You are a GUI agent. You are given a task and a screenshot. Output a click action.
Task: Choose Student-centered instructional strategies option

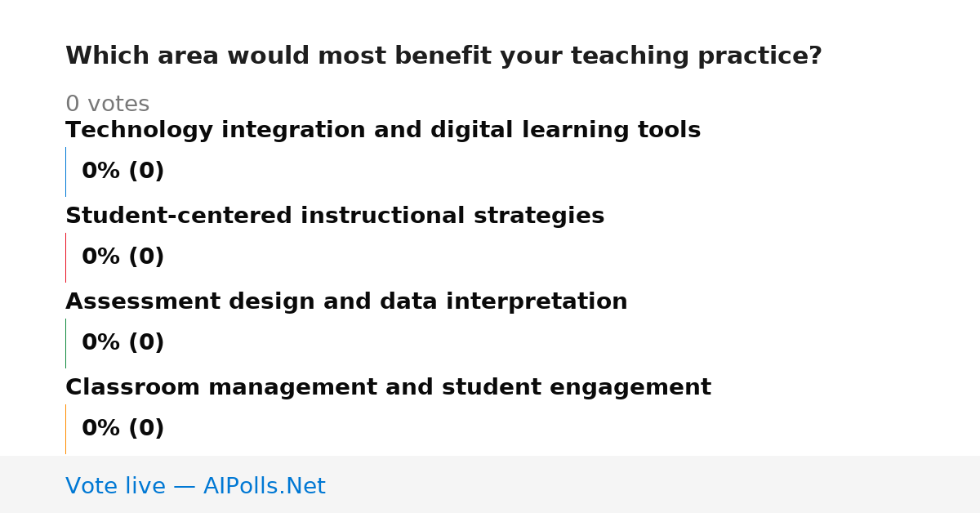pyautogui.click(x=335, y=216)
